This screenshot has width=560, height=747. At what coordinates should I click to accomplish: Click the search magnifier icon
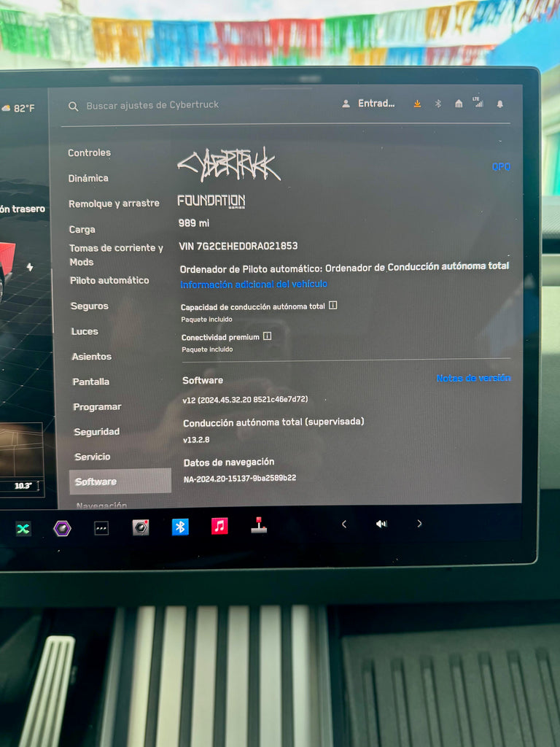73,107
